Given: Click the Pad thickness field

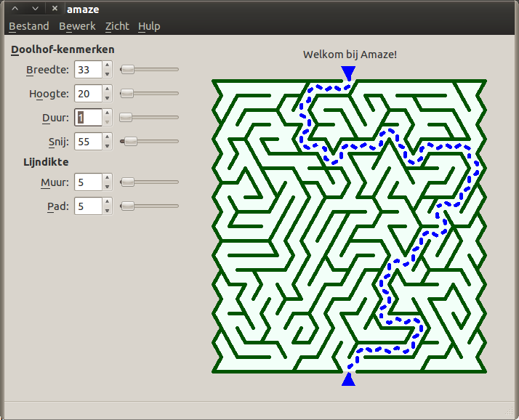Looking at the screenshot, I should pyautogui.click(x=89, y=206).
